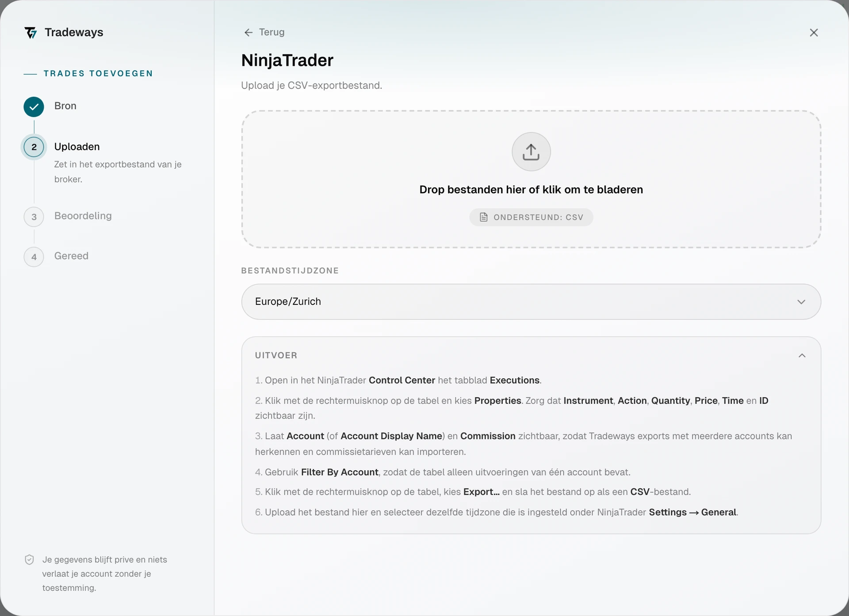Click the step 4 Gereed circle
This screenshot has width=849, height=616.
click(x=34, y=257)
